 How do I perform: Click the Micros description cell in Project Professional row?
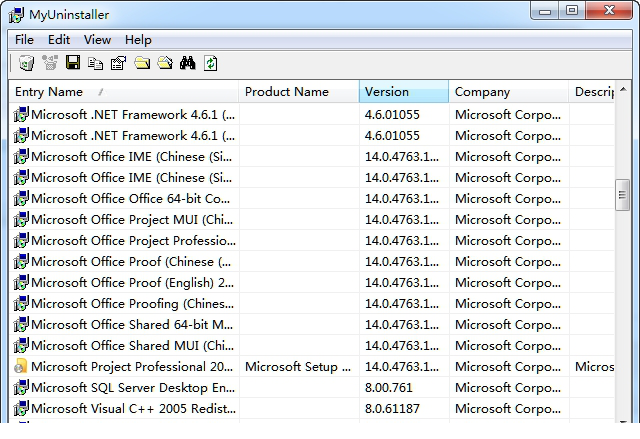pyautogui.click(x=594, y=367)
